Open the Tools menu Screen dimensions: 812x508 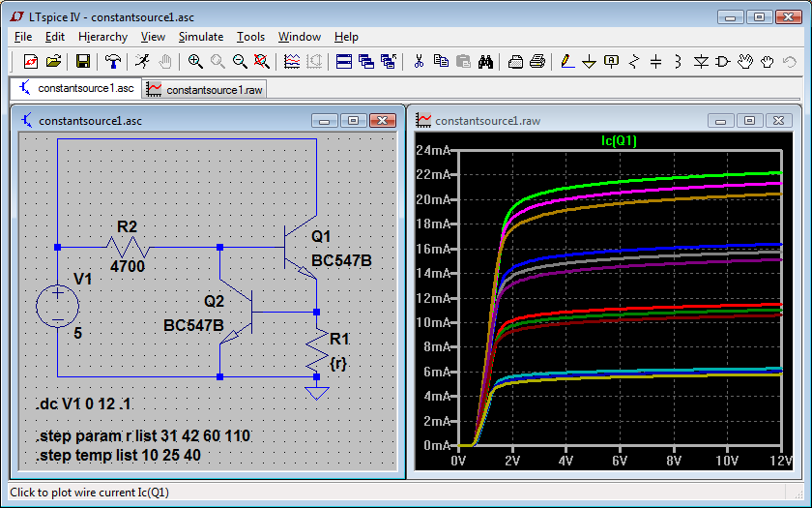[x=250, y=37]
